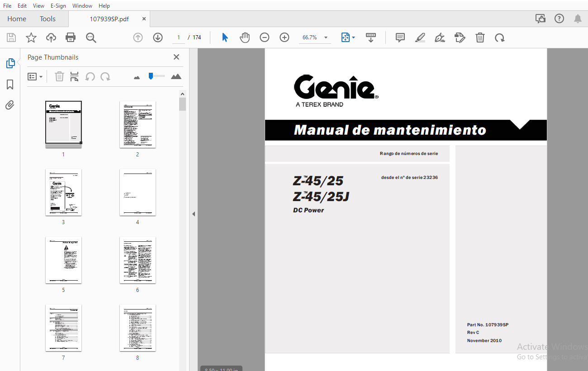This screenshot has height=371, width=588.
Task: Open the Edit menu
Action: (x=22, y=5)
